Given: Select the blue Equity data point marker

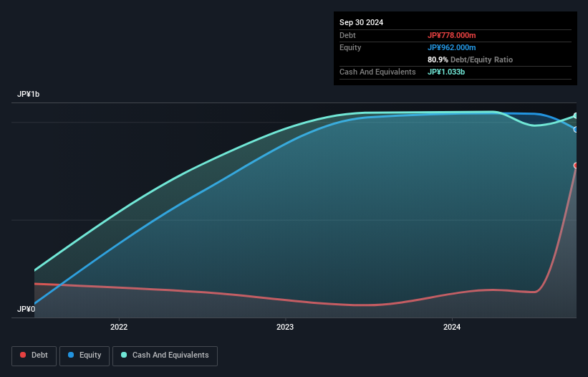Looking at the screenshot, I should coord(576,130).
